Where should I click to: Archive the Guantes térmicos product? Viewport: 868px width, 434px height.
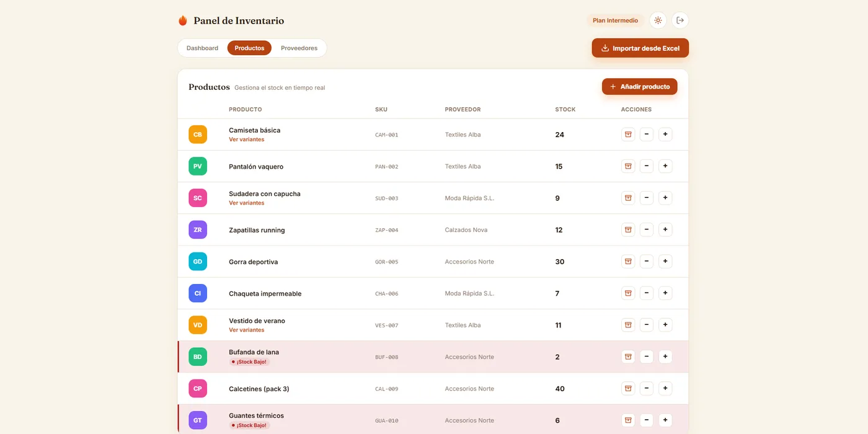click(628, 420)
